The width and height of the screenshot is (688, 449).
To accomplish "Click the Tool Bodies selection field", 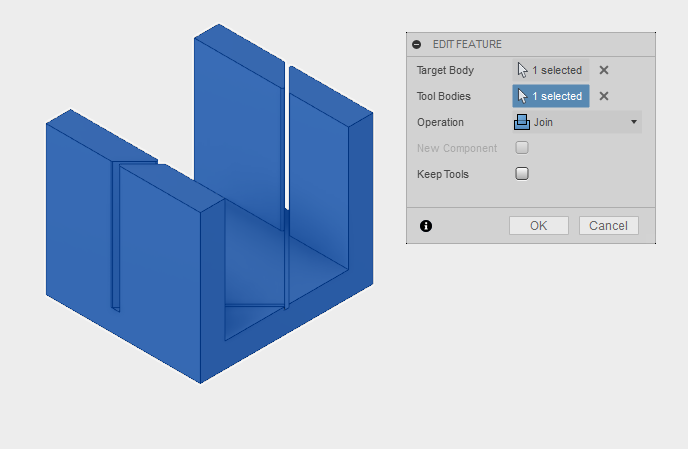I will point(551,96).
